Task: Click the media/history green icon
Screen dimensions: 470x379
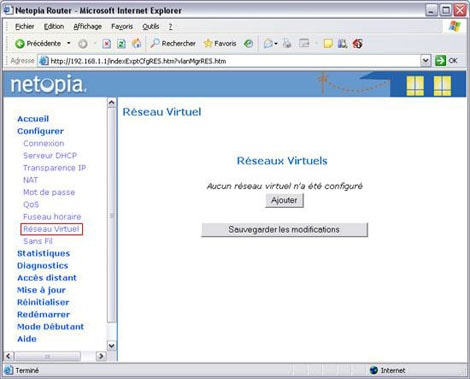Action: click(x=248, y=43)
